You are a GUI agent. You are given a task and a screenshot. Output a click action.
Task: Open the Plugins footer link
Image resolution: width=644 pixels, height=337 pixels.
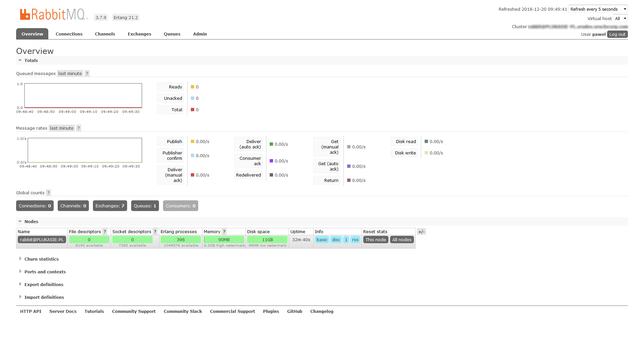click(271, 311)
